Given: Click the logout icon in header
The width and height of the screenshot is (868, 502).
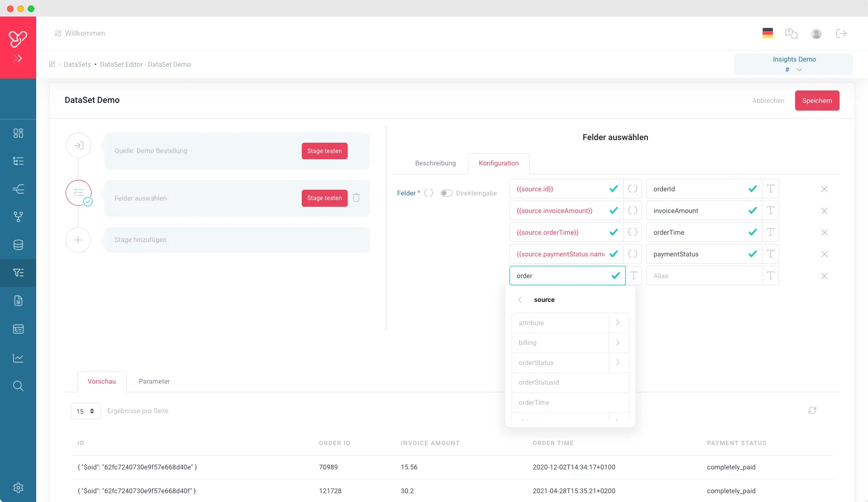Looking at the screenshot, I should click(x=841, y=34).
